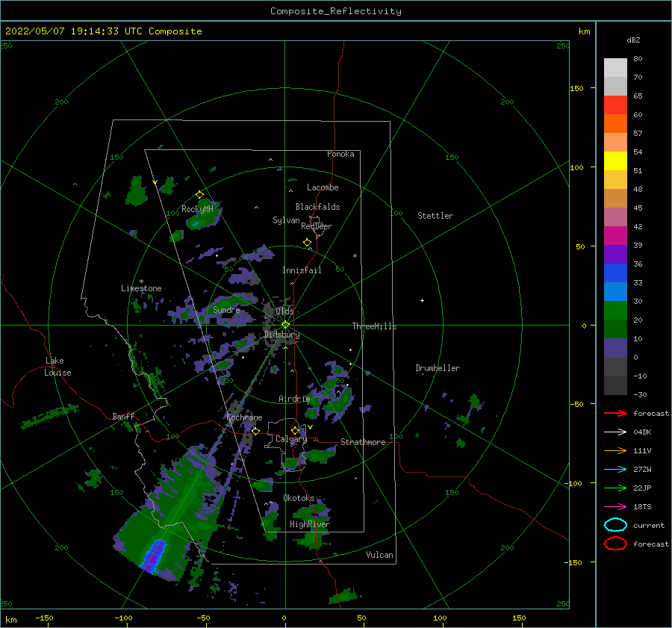
Task: Click the orange 111V arrow icon
Action: point(615,450)
